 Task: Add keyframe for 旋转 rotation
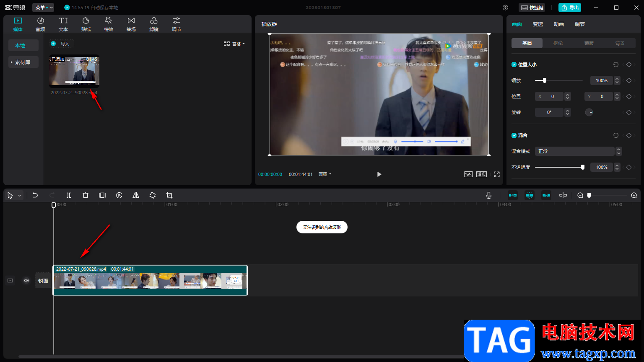point(629,112)
